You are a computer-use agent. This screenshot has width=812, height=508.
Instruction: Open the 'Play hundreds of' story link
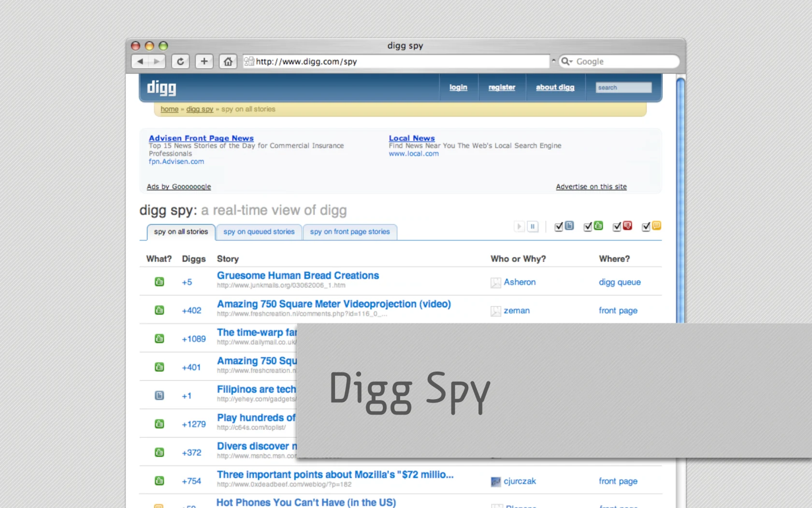256,418
